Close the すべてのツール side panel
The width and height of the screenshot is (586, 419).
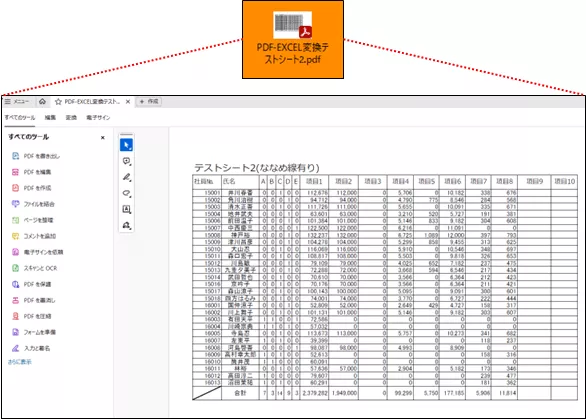(x=103, y=138)
